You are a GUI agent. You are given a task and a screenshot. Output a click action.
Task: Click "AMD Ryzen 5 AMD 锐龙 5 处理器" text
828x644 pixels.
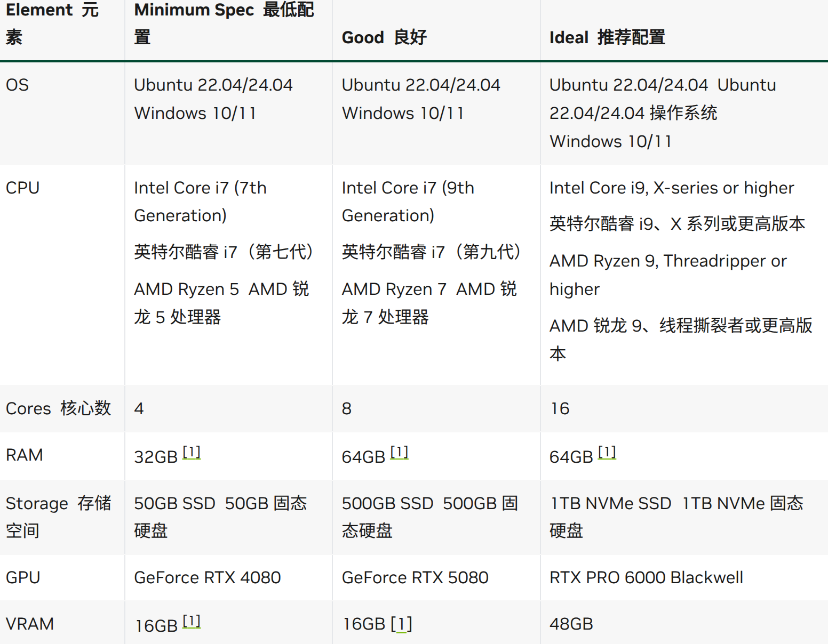pos(221,303)
